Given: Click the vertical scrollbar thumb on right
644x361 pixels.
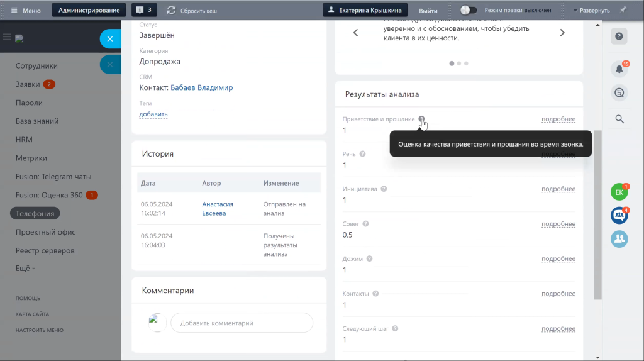Looking at the screenshot, I should tap(597, 215).
